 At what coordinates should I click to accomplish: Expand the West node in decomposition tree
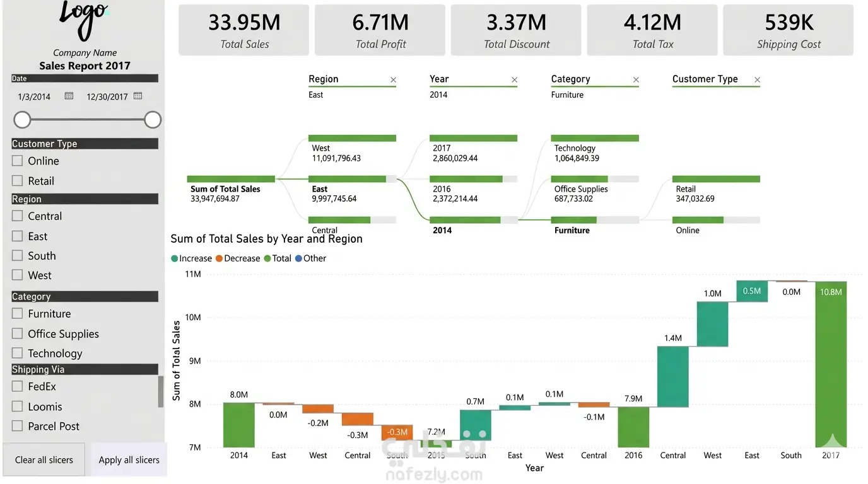352,149
